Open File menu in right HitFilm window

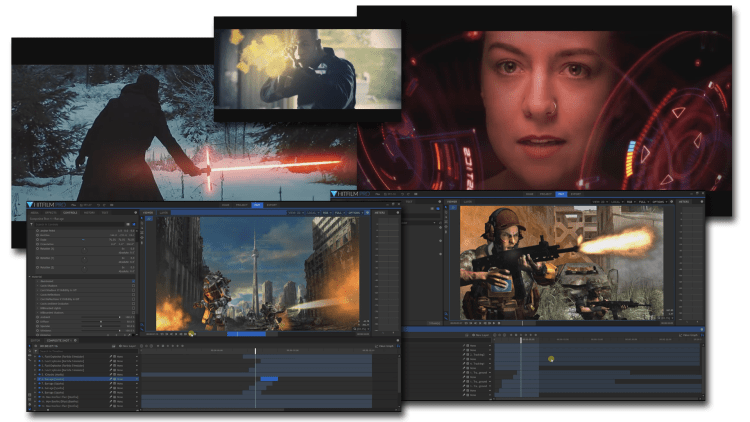[x=377, y=194]
